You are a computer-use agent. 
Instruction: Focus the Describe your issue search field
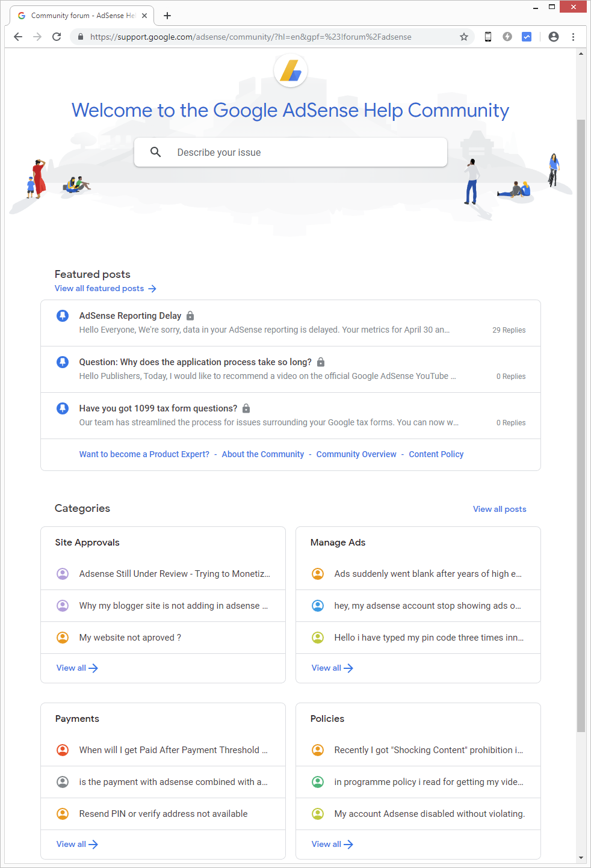[x=291, y=152]
